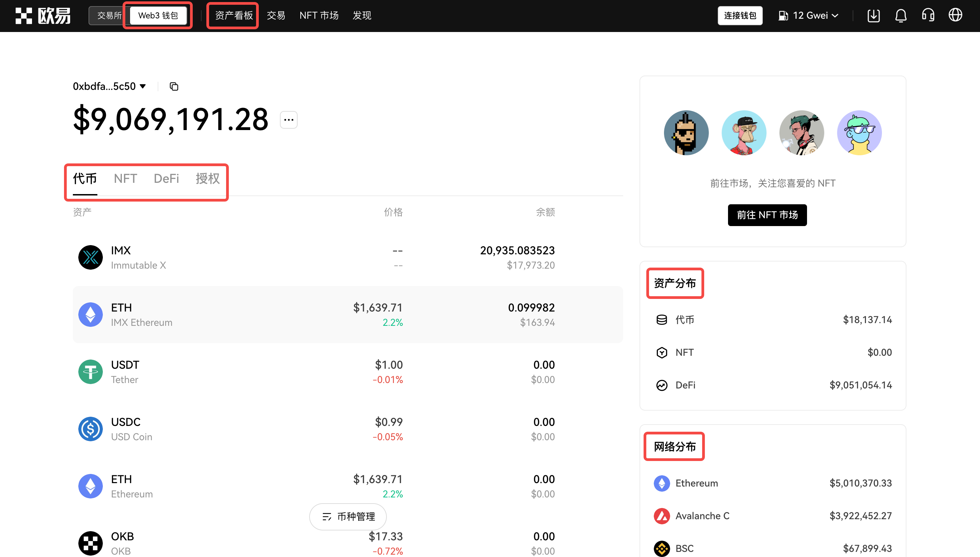Open the pixel punk NFT avatar

coord(686,133)
